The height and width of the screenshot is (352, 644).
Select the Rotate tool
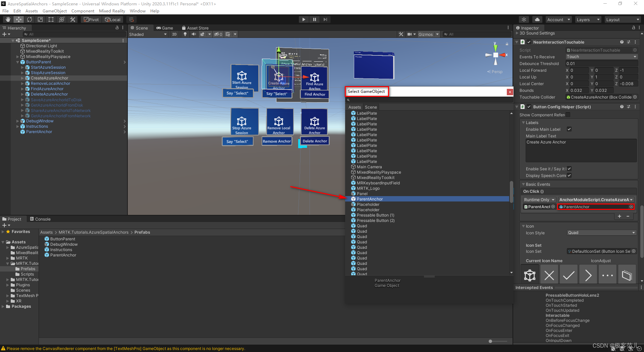30,19
